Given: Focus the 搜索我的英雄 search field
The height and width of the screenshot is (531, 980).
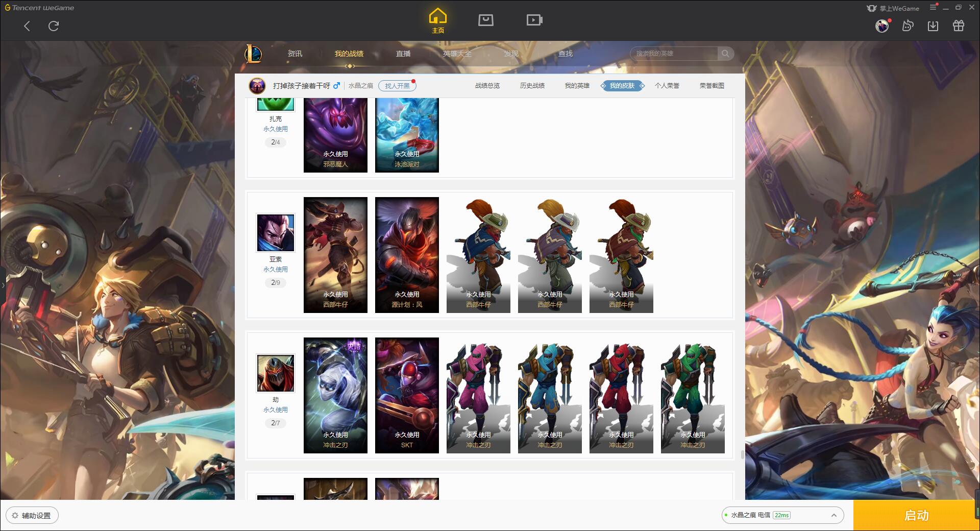Looking at the screenshot, I should (674, 54).
